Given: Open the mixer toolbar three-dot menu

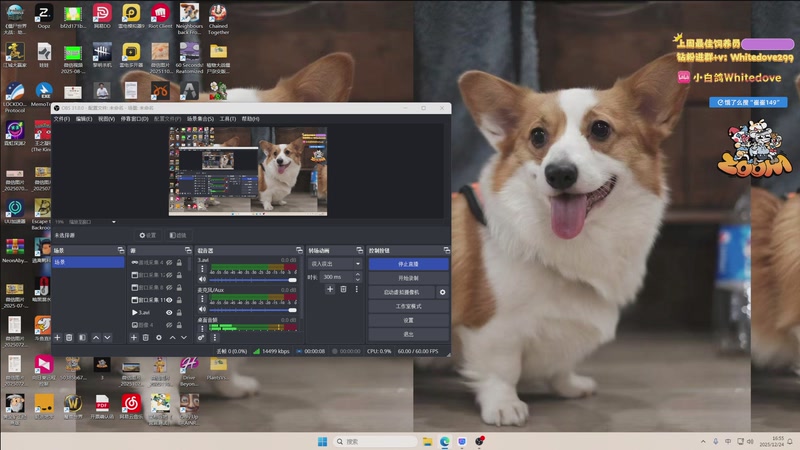Looking at the screenshot, I should 215,338.
